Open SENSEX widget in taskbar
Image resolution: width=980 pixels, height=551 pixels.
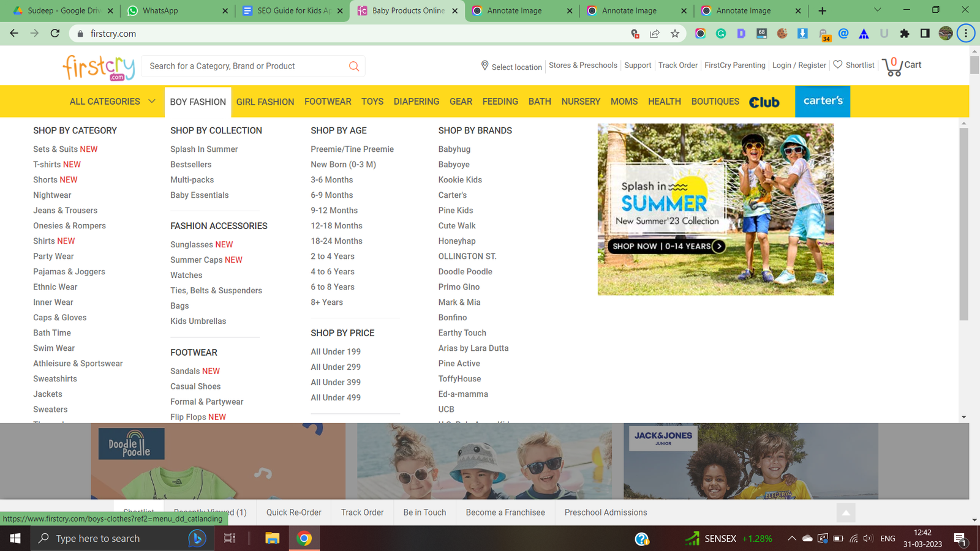click(x=729, y=539)
